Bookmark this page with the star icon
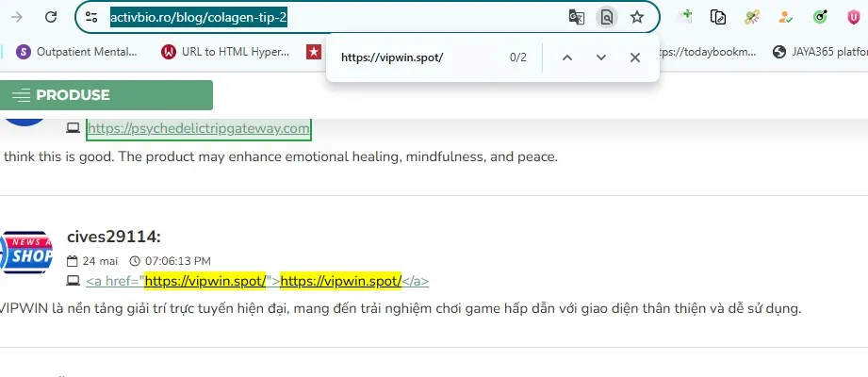 637,17
